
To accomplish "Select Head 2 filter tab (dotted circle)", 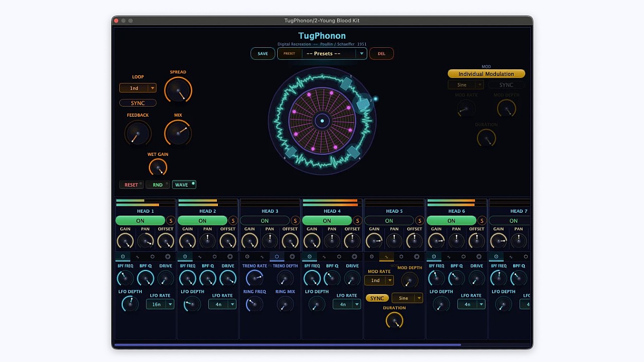I will pos(185,257).
